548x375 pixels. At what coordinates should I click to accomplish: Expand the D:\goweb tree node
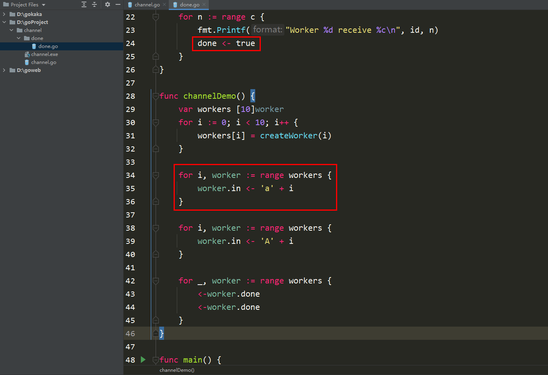tap(4, 70)
